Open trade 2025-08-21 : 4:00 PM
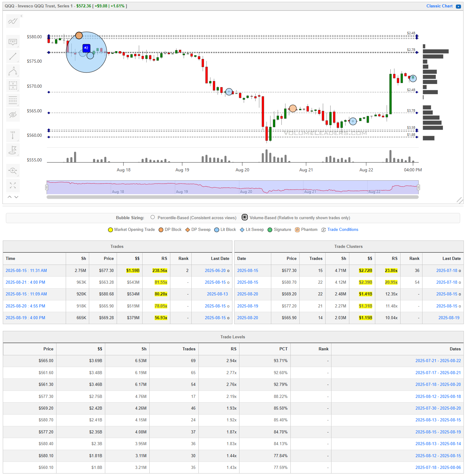This screenshot has width=466, height=476. tap(25, 282)
